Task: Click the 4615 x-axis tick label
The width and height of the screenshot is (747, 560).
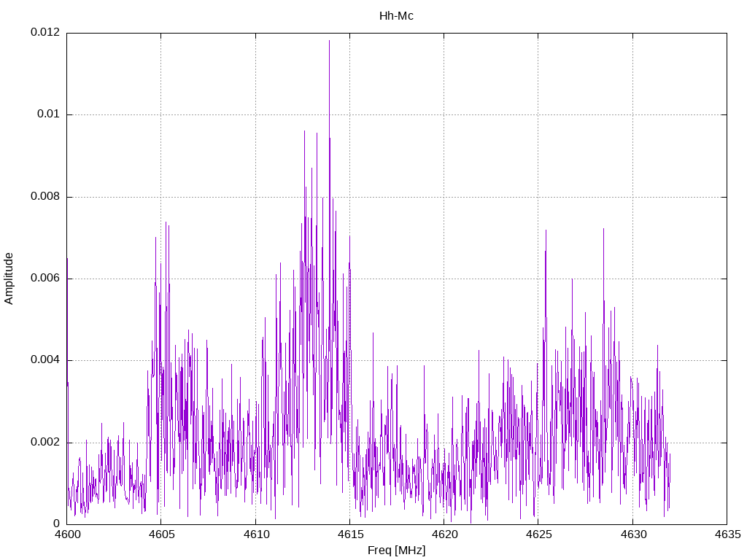Action: [x=350, y=534]
